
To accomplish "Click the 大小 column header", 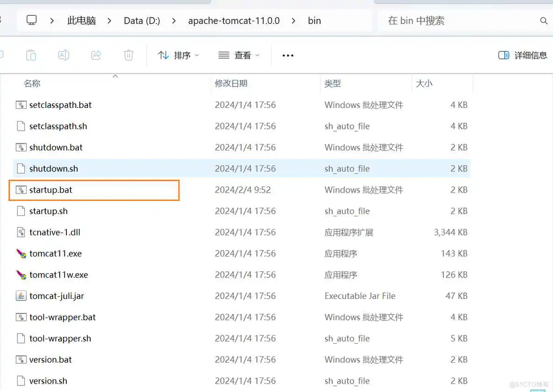I will click(x=424, y=83).
